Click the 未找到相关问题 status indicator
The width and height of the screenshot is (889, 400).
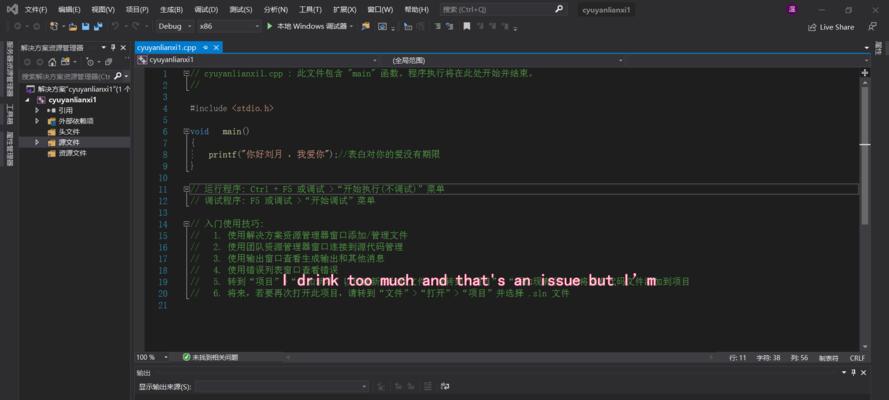point(210,358)
